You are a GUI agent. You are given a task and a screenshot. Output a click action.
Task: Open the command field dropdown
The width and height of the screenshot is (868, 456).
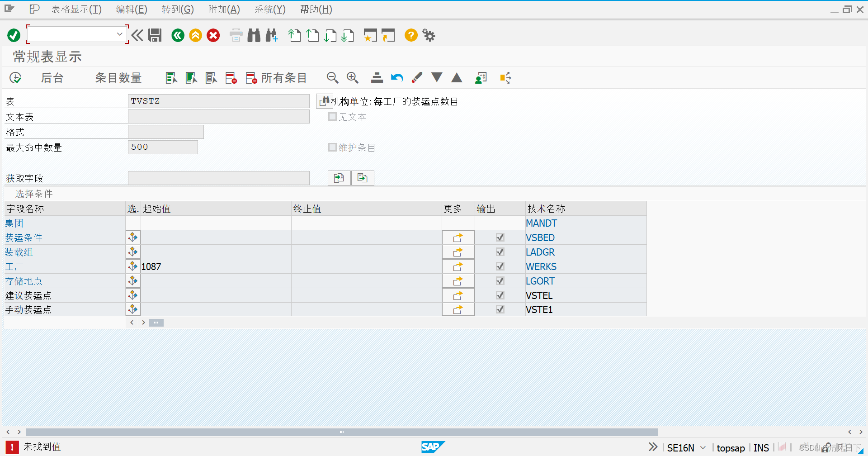pyautogui.click(x=119, y=34)
